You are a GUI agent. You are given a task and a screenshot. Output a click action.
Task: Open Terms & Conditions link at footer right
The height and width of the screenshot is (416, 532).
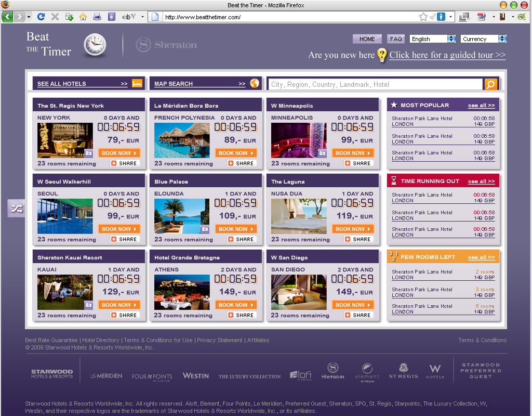[x=482, y=340]
